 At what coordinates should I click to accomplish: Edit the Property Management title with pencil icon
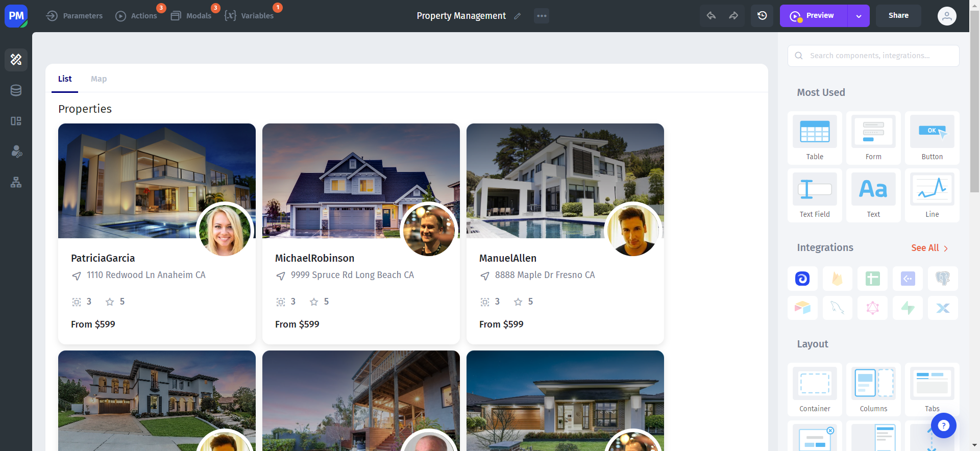pyautogui.click(x=518, y=16)
